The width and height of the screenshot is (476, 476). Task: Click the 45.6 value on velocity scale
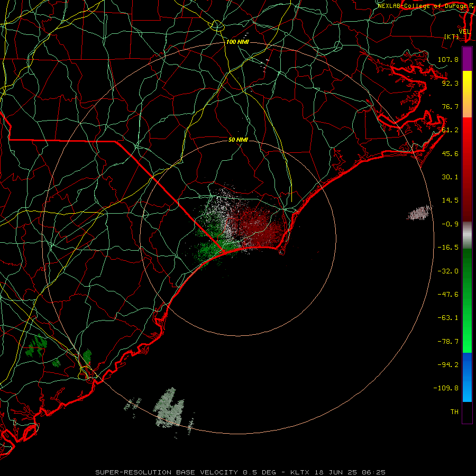click(x=450, y=153)
